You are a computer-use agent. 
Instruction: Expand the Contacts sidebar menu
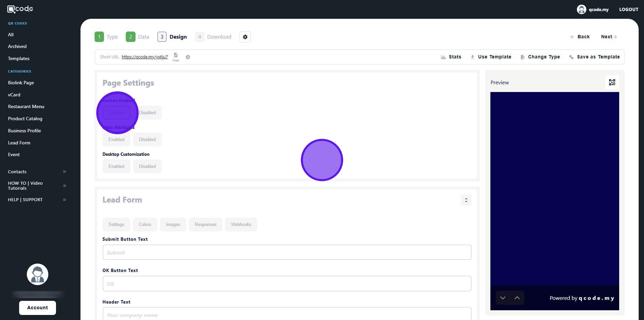coord(64,172)
